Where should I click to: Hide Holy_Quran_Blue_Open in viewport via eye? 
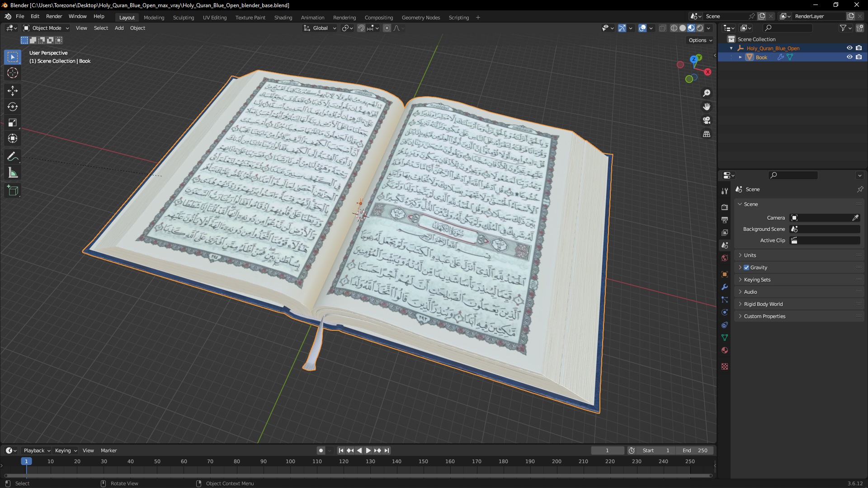coord(849,48)
